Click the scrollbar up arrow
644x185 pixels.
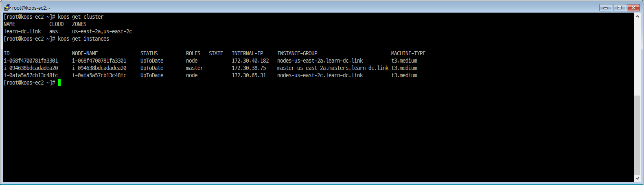[x=637, y=16]
